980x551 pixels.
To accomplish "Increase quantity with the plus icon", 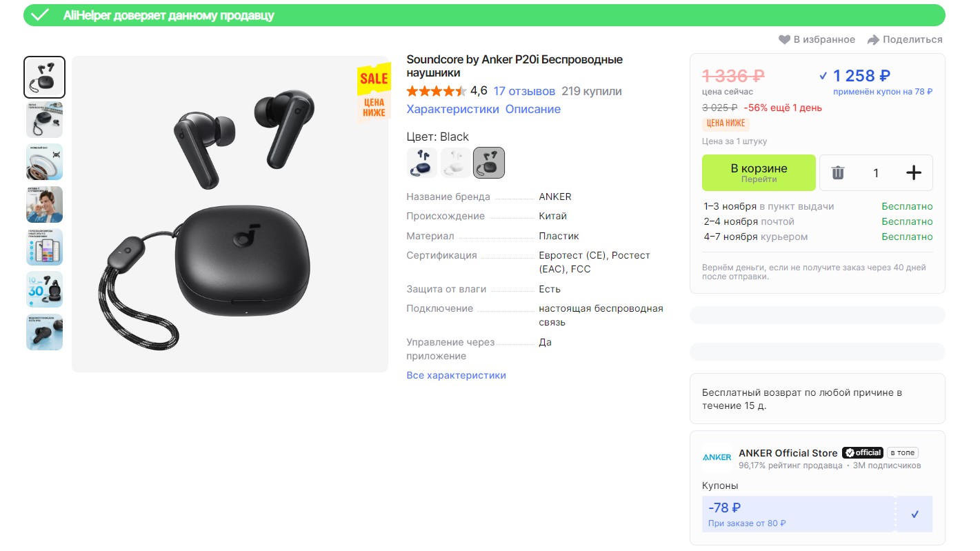I will tap(913, 172).
